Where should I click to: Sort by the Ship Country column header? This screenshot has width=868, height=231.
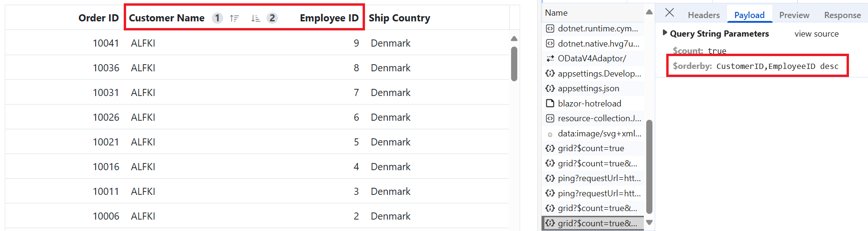coord(399,18)
